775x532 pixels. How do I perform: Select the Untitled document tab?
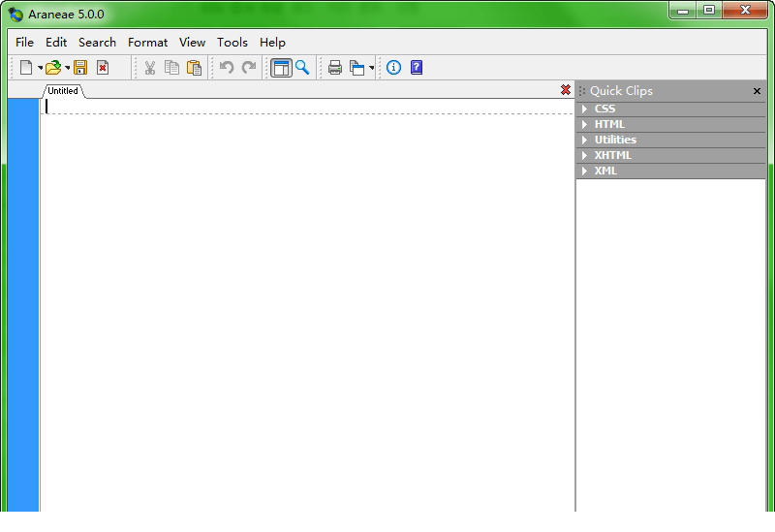point(63,91)
